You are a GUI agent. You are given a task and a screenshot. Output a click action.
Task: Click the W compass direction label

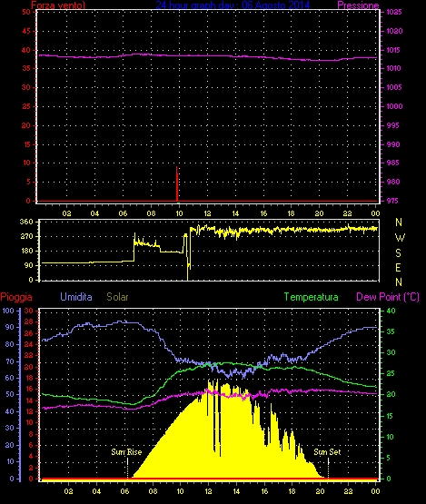point(400,238)
